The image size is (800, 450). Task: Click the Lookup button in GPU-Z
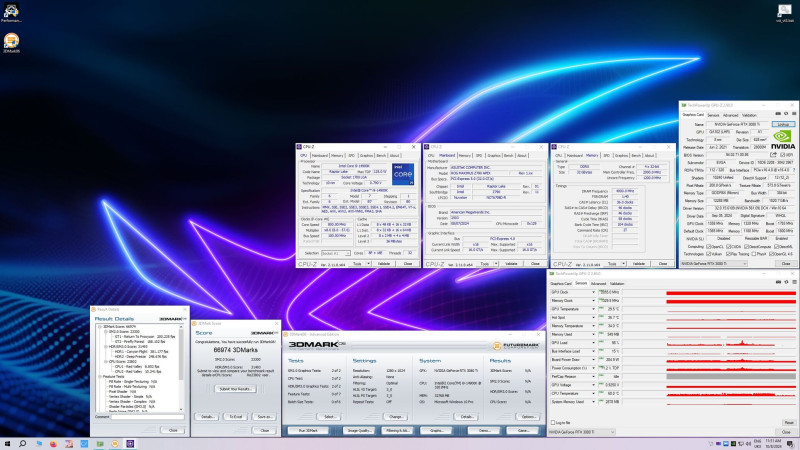point(783,124)
